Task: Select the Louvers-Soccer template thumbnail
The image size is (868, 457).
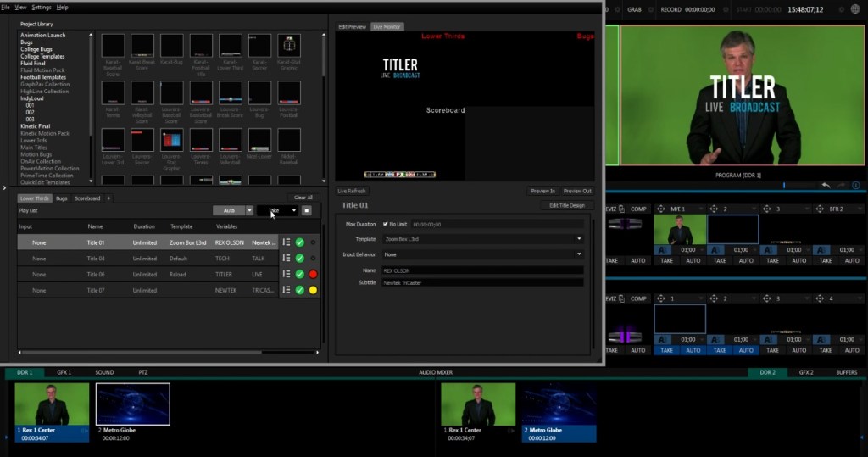Action: click(x=142, y=140)
